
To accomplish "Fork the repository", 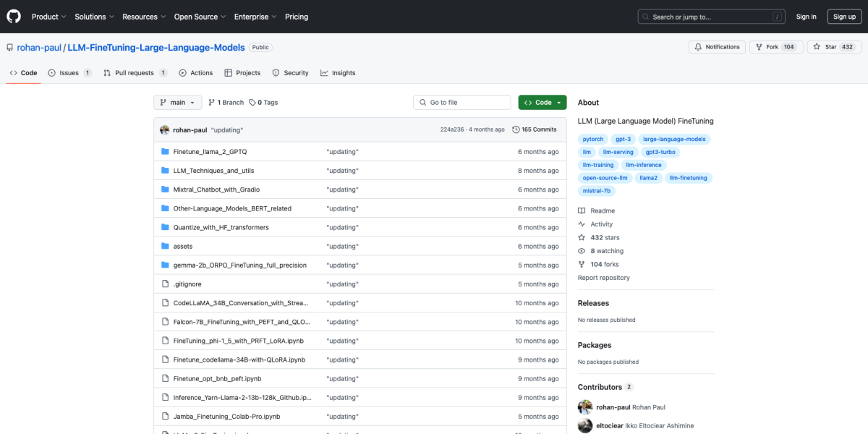I will point(767,47).
